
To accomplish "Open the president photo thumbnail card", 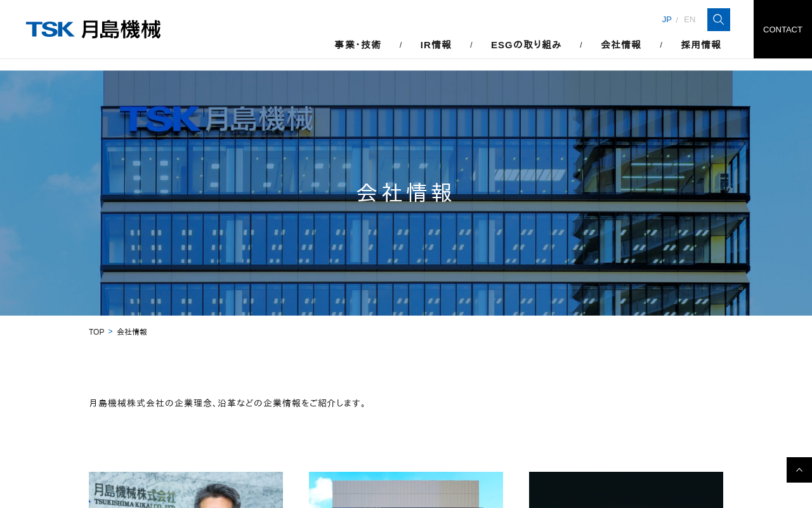I will click(186, 490).
